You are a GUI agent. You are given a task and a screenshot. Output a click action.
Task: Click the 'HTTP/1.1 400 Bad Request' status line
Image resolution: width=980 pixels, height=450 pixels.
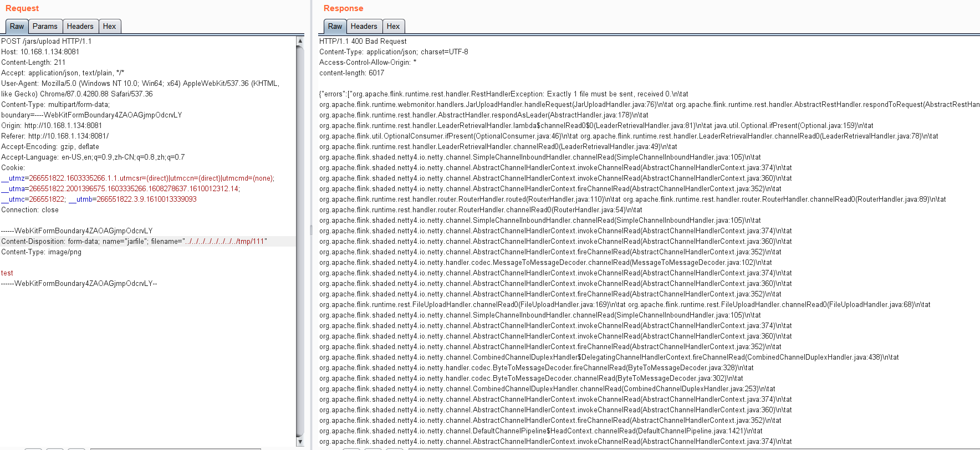(x=363, y=41)
